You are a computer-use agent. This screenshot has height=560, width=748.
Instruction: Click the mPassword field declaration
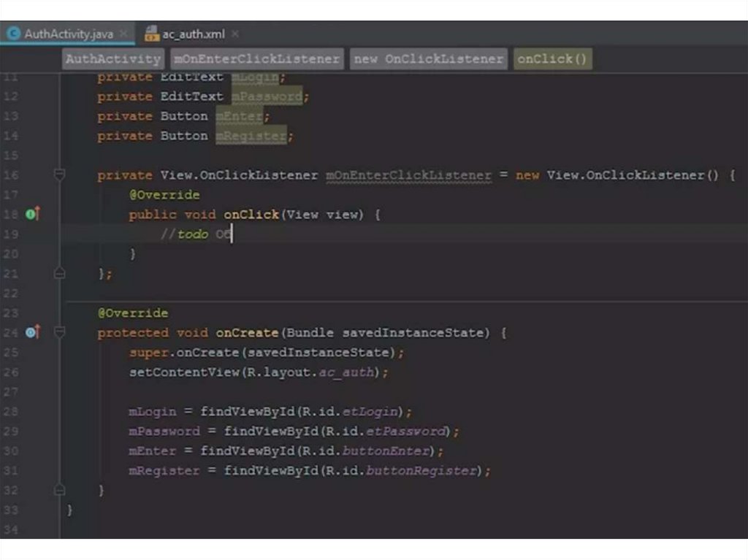tap(267, 97)
